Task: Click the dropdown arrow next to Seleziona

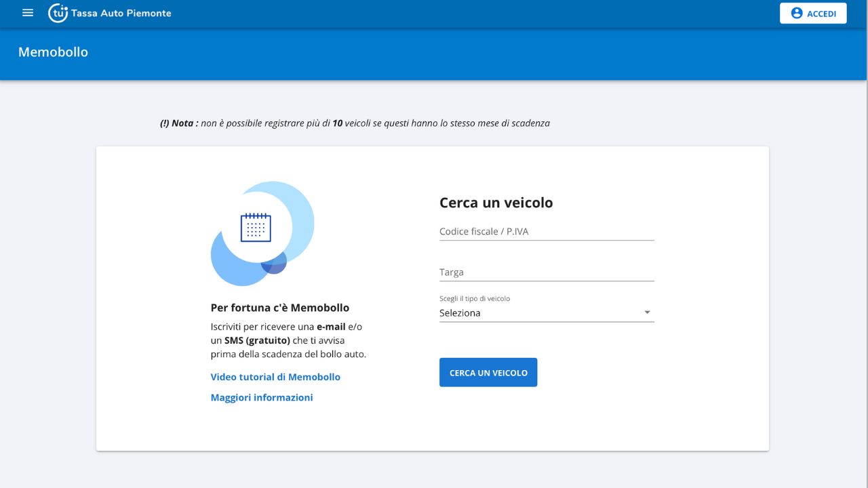Action: (647, 312)
